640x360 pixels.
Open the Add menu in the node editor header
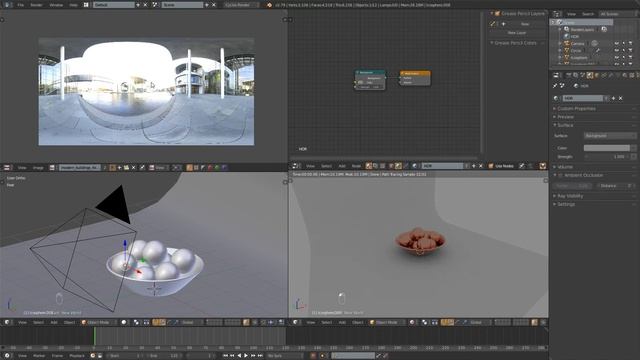pyautogui.click(x=342, y=166)
